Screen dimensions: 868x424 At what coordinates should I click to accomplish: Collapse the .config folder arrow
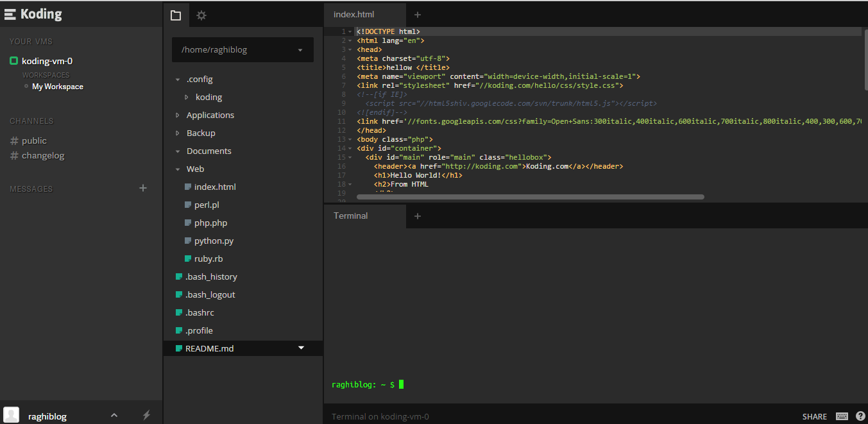(178, 80)
